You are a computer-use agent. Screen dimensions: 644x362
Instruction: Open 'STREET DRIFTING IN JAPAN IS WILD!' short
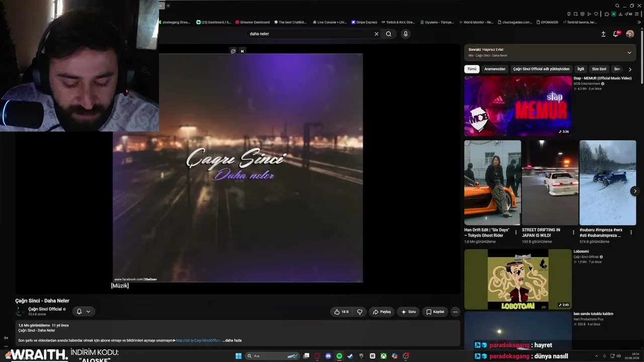click(550, 183)
